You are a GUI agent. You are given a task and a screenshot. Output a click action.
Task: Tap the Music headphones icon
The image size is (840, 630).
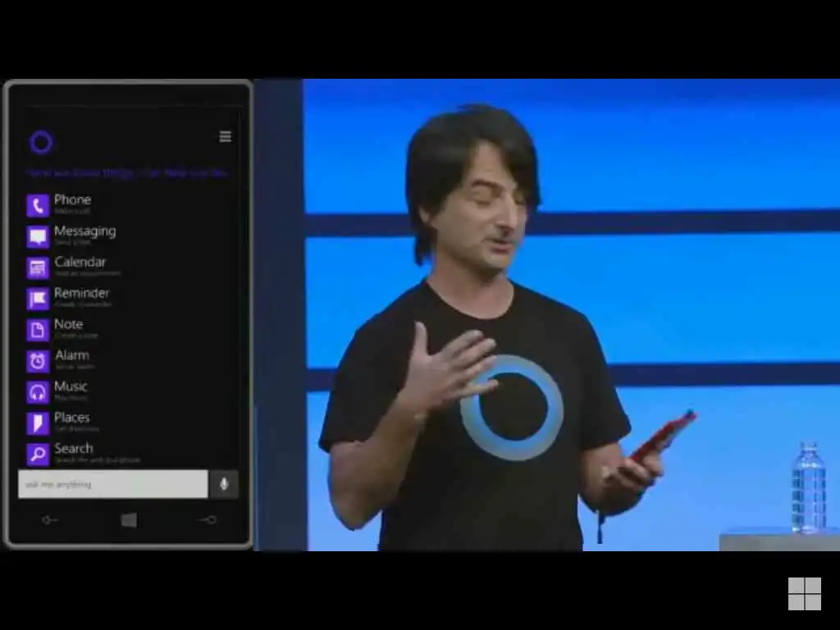38,391
